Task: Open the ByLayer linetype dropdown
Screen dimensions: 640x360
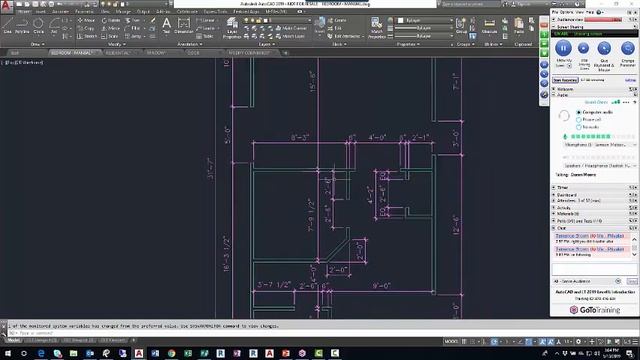Action: (424, 36)
